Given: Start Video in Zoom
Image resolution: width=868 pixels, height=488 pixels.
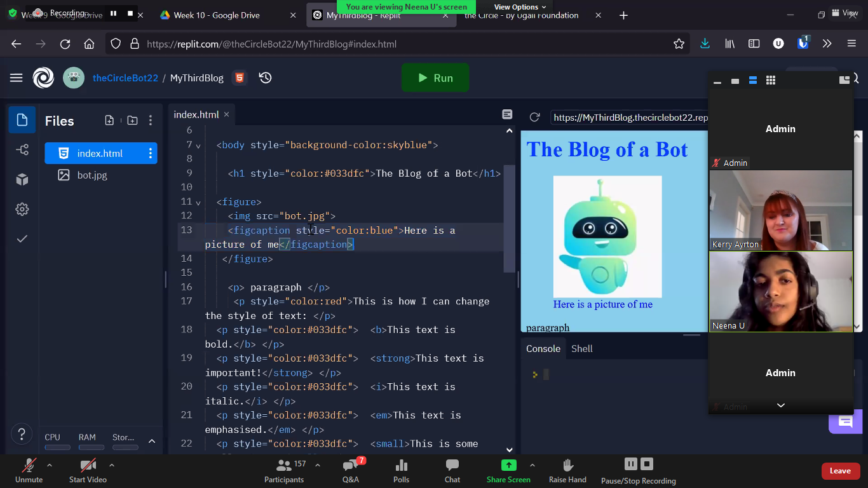Looking at the screenshot, I should [x=88, y=471].
